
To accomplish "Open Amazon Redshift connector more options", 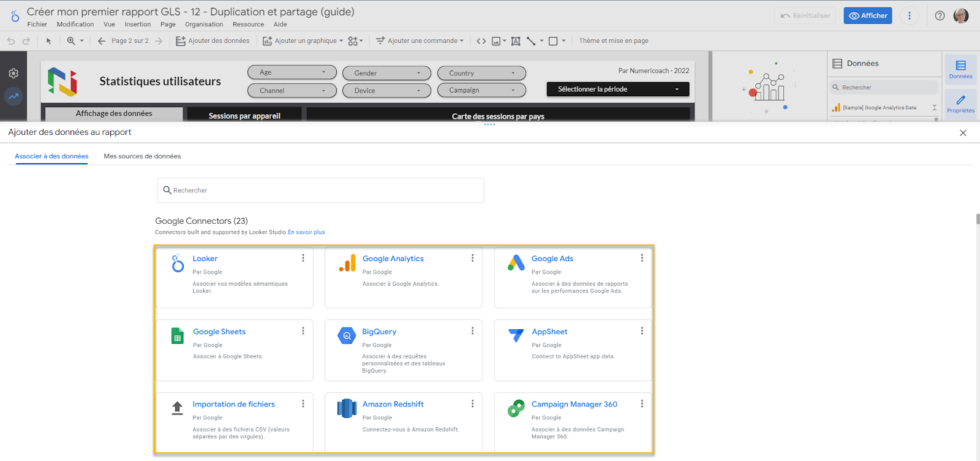I will [x=472, y=403].
